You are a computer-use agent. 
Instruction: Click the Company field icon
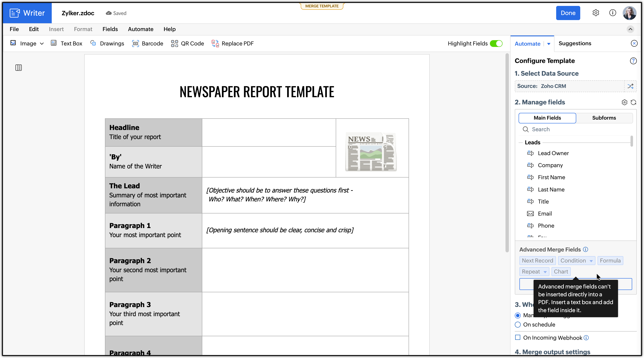[x=530, y=165]
